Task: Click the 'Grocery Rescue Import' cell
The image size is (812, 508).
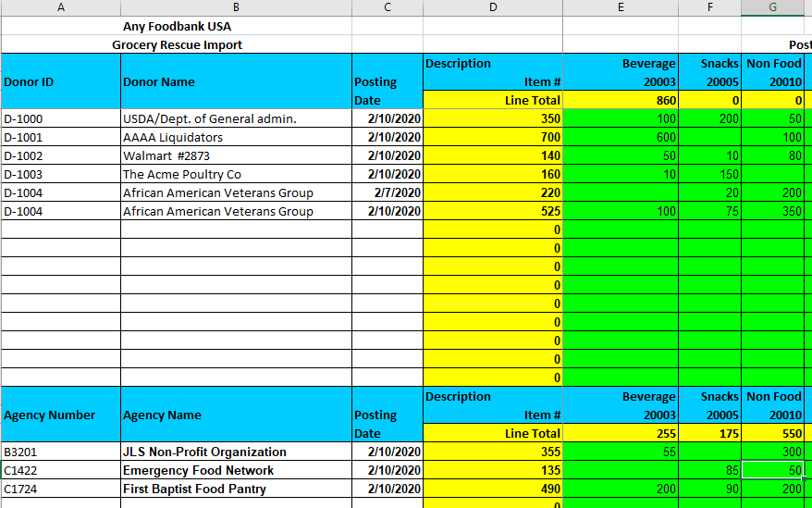Action: pos(178,44)
